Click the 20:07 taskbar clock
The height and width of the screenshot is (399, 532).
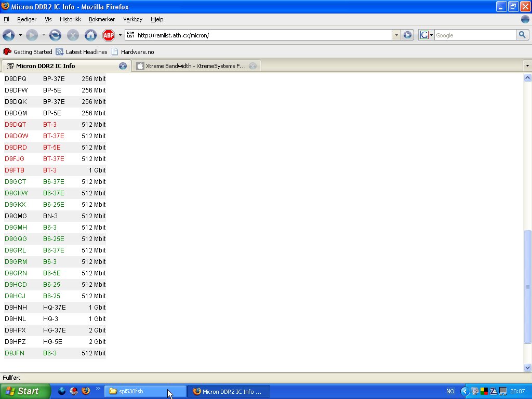pos(517,391)
